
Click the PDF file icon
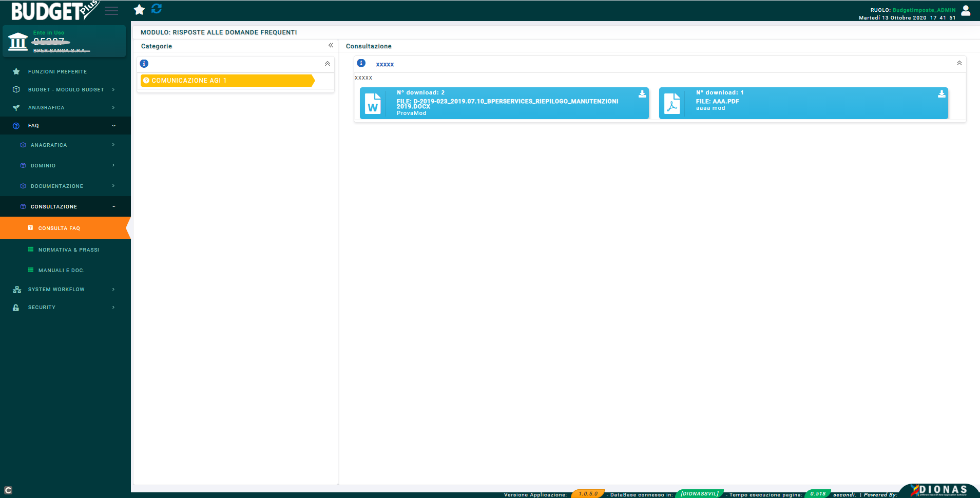pyautogui.click(x=672, y=103)
